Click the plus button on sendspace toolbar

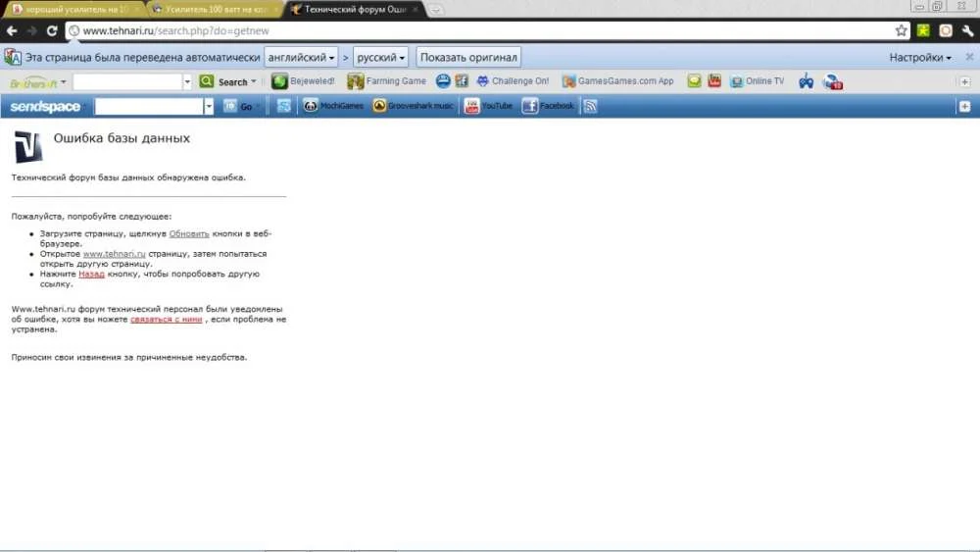tap(965, 107)
